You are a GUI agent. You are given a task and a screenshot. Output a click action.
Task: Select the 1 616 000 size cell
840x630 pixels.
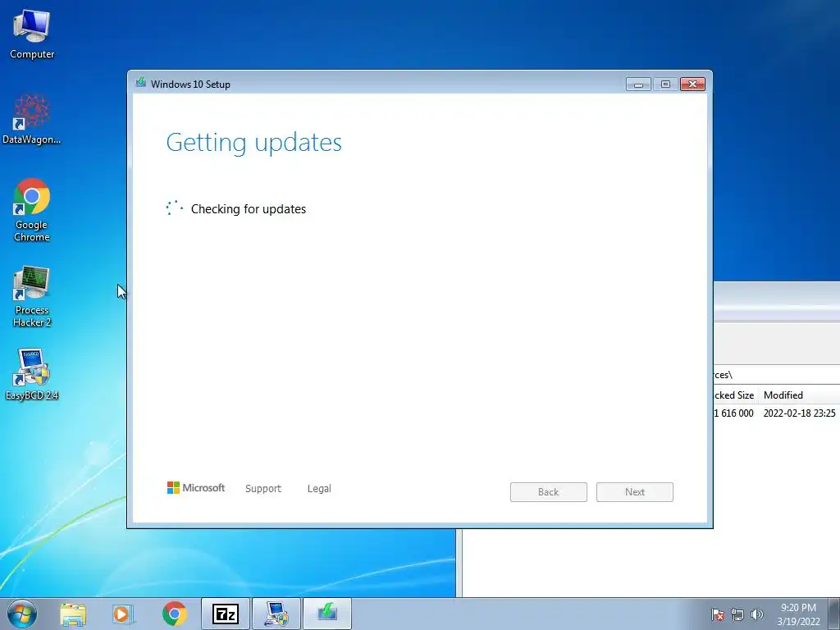click(x=734, y=413)
